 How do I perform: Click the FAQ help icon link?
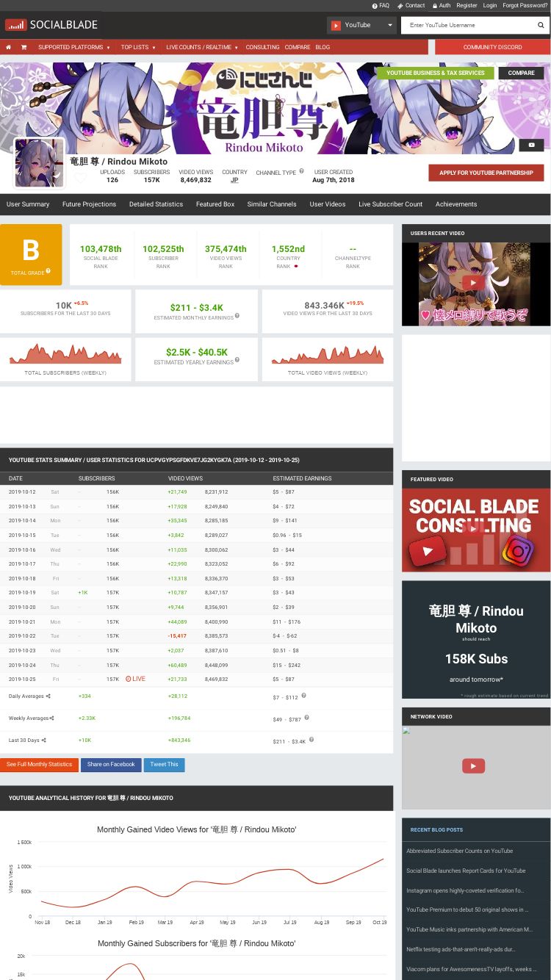(x=381, y=5)
